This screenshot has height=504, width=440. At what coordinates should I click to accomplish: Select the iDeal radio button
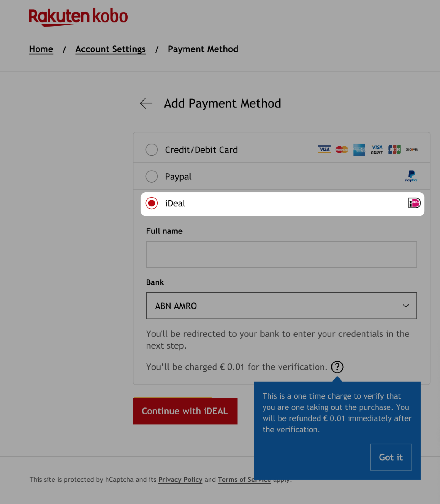(152, 203)
